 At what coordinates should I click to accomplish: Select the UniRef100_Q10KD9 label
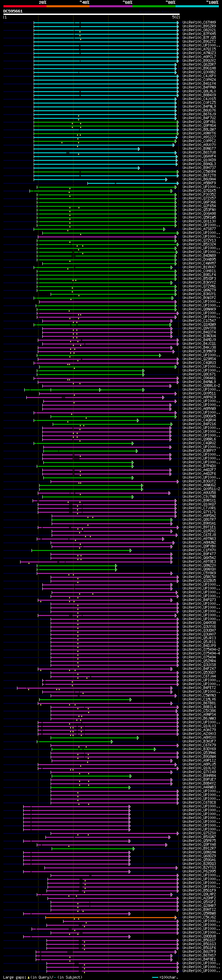pos(199,160)
